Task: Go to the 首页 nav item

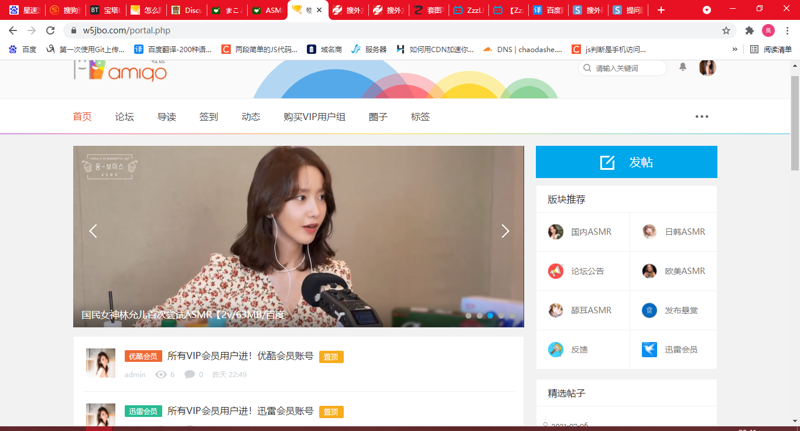Action: click(82, 117)
